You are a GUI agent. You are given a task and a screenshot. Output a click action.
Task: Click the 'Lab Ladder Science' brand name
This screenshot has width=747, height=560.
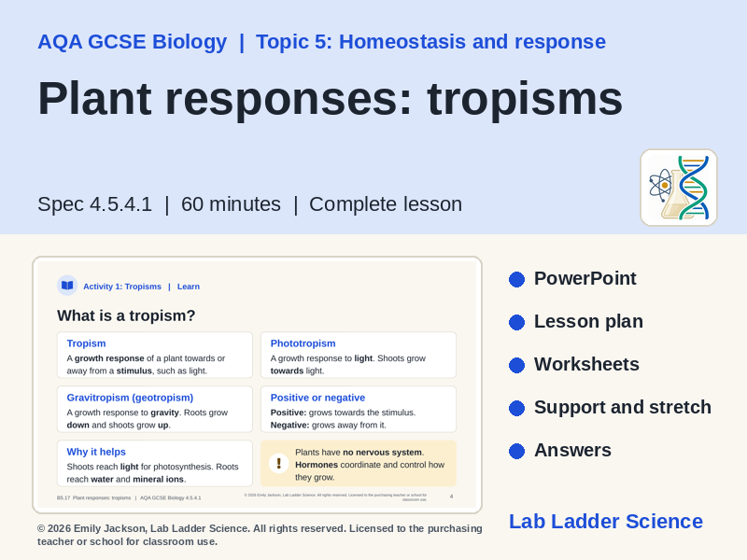606,522
